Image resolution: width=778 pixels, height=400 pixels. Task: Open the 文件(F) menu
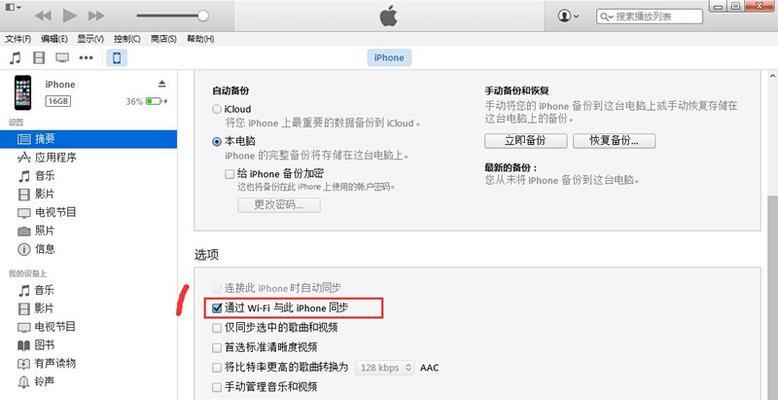18,39
